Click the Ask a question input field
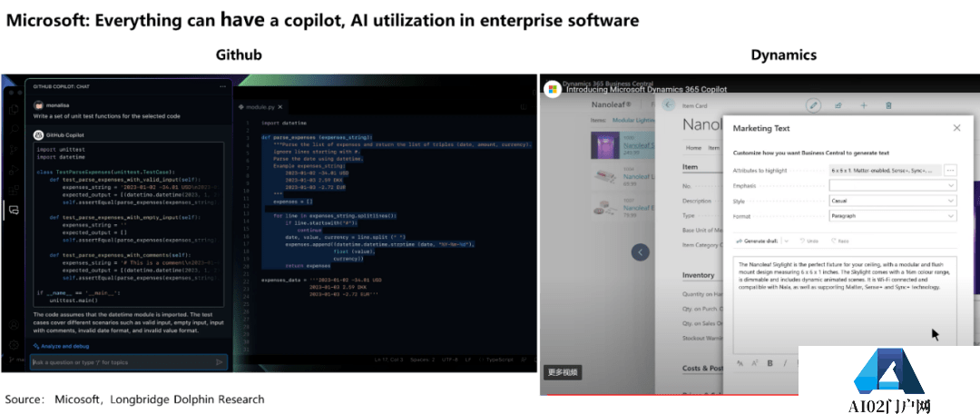This screenshot has height=414, width=980. pos(118,362)
